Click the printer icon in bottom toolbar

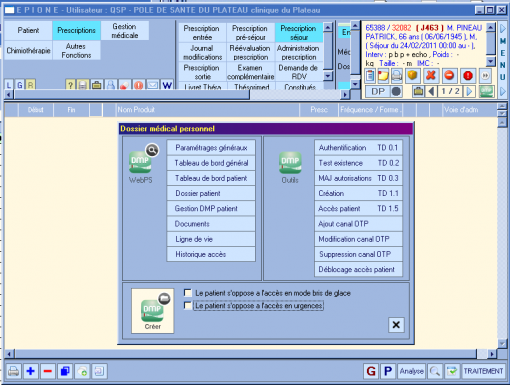pos(14,371)
